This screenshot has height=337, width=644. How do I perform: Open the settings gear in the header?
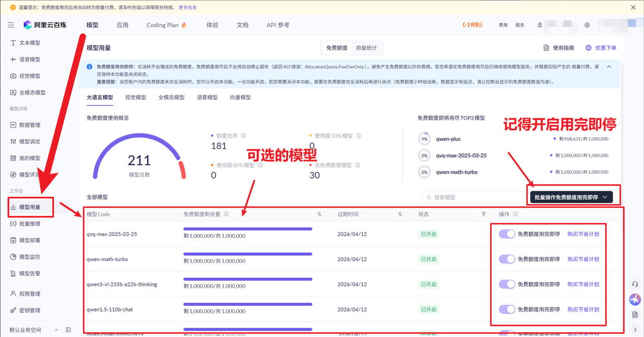[587, 25]
